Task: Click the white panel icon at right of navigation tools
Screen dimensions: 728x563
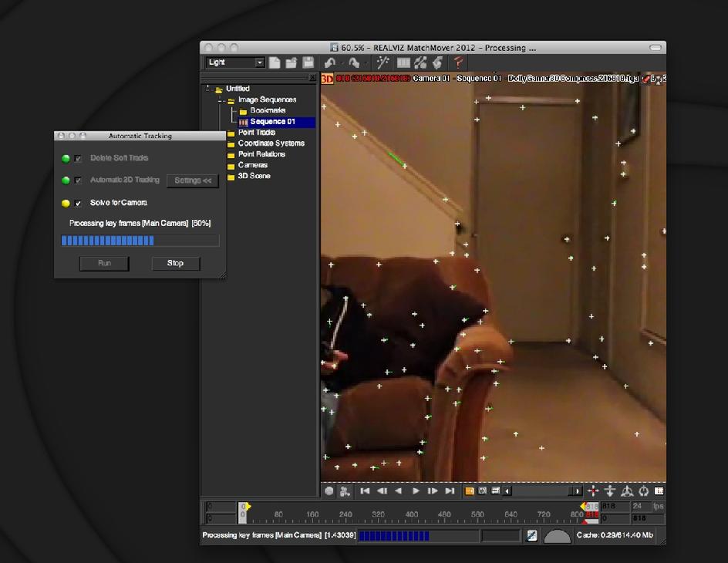Action: coord(659,491)
